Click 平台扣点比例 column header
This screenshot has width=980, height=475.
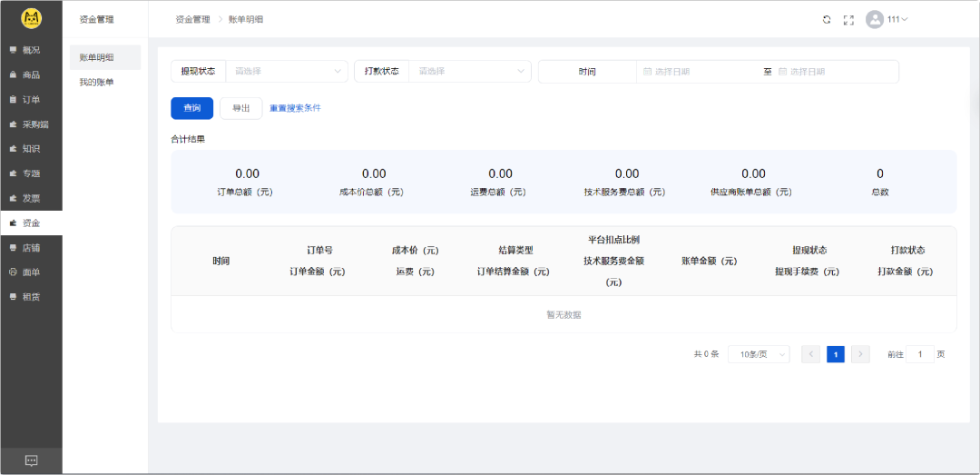click(613, 240)
